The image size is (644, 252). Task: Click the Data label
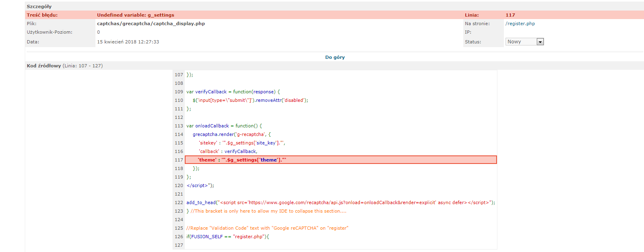point(33,42)
